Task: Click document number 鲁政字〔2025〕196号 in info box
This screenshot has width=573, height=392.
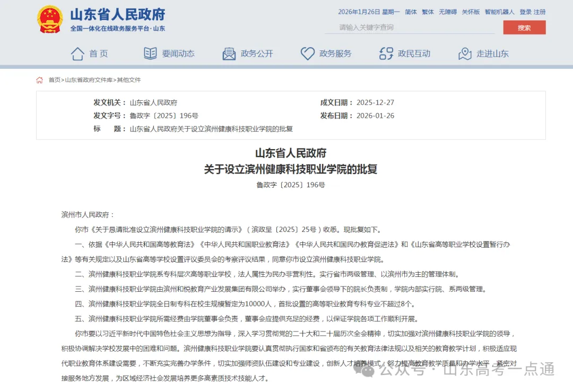Action: (164, 116)
